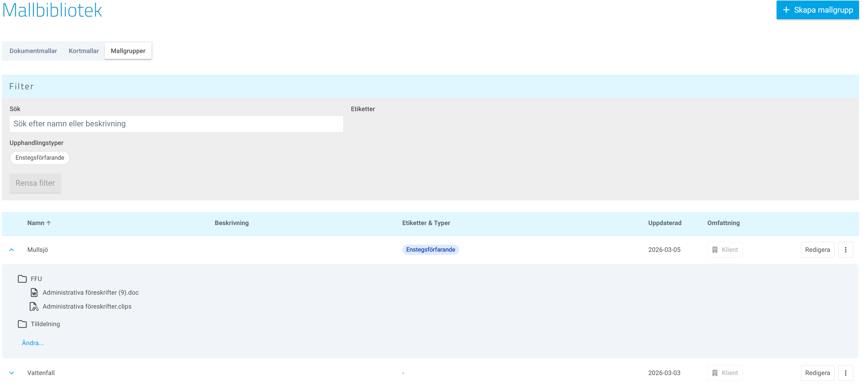868x385 pixels.
Task: Click clips file icon for Administrativa föreskrifter.clips
Action: click(34, 306)
